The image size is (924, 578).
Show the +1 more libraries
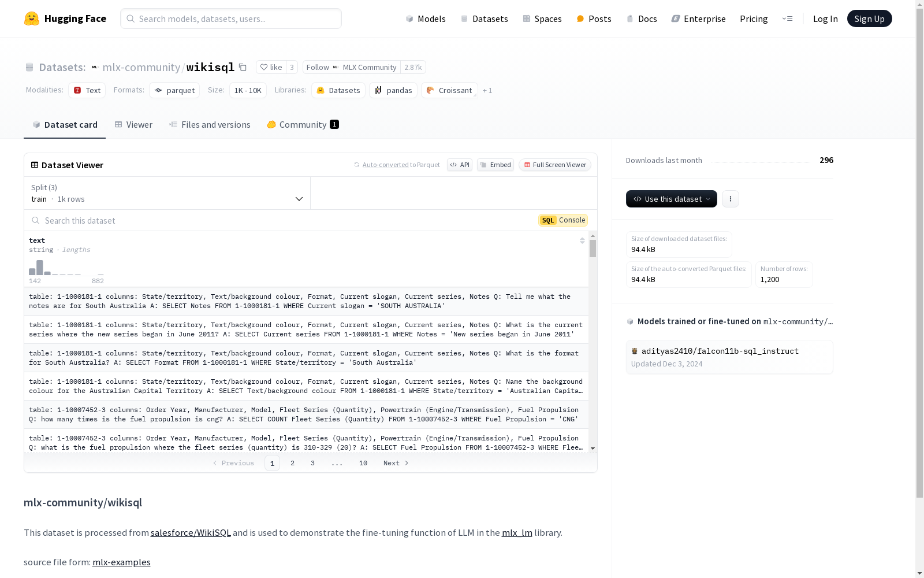point(487,90)
